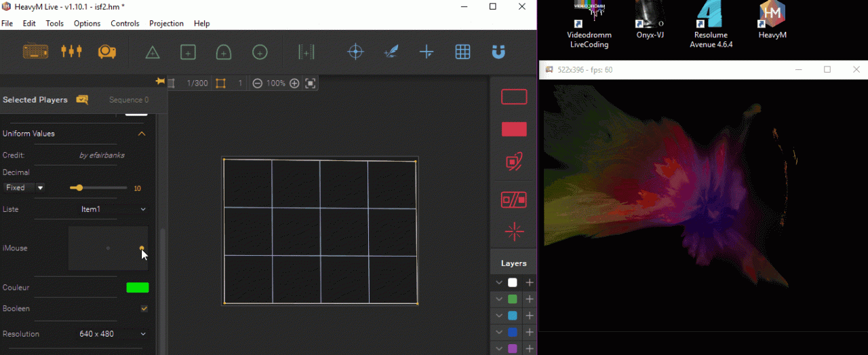Image resolution: width=868 pixels, height=355 pixels.
Task: Toggle the pin on the side panel
Action: (160, 81)
